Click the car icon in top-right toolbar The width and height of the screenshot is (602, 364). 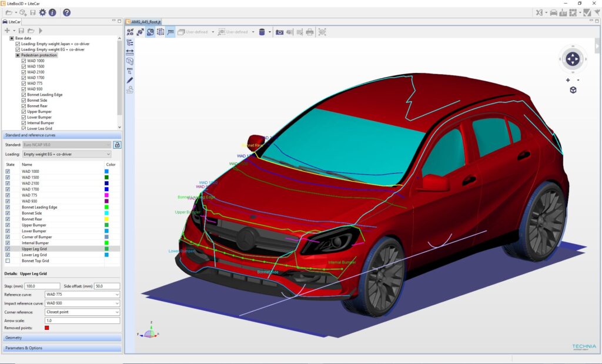(553, 13)
